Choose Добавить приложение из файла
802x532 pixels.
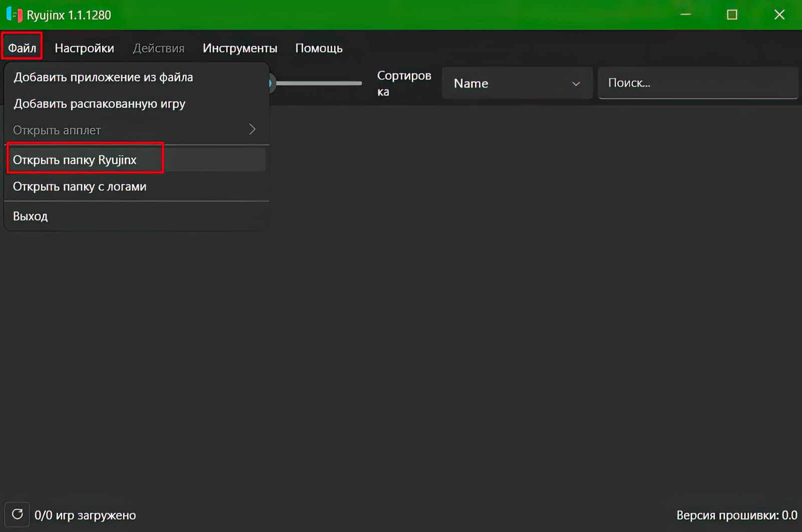click(x=136, y=77)
